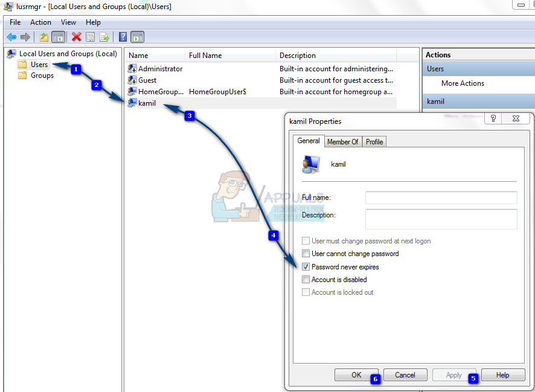Click in the Full name field

point(441,198)
